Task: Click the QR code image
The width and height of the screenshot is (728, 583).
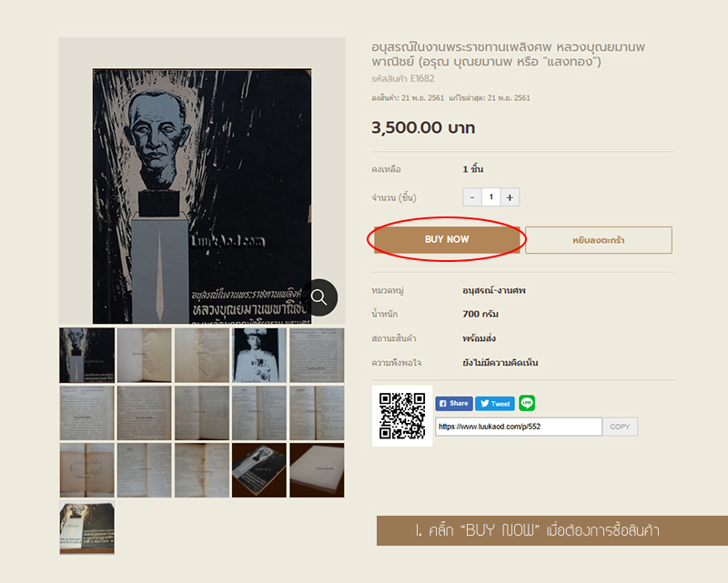Action: pyautogui.click(x=402, y=416)
